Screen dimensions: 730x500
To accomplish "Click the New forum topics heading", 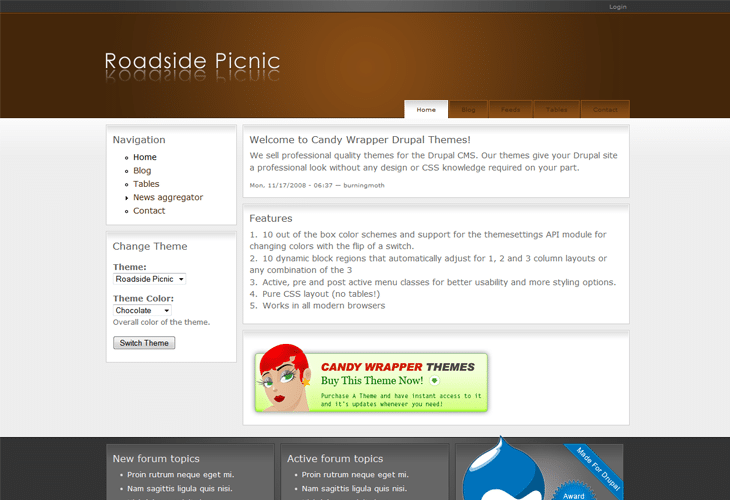I will [x=156, y=459].
